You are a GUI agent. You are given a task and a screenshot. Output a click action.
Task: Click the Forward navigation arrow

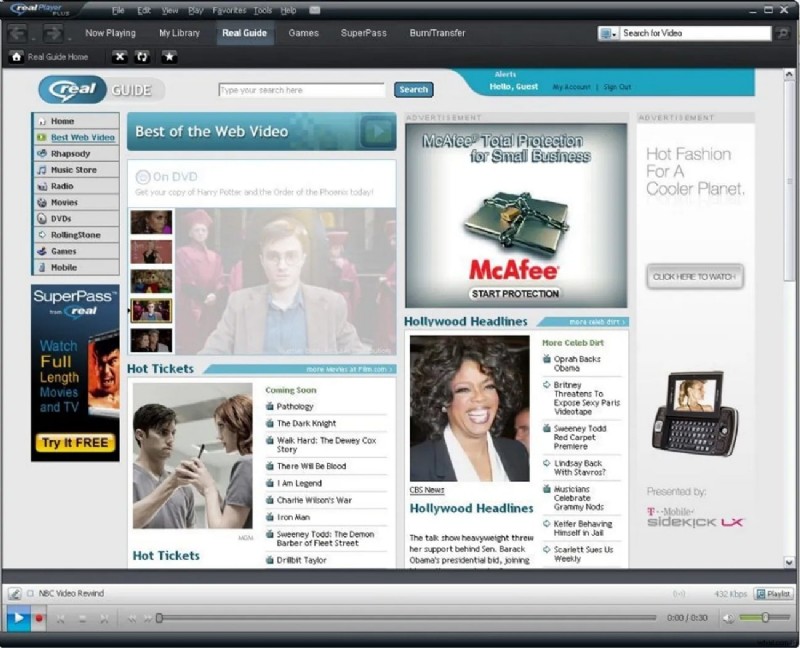(x=52, y=33)
